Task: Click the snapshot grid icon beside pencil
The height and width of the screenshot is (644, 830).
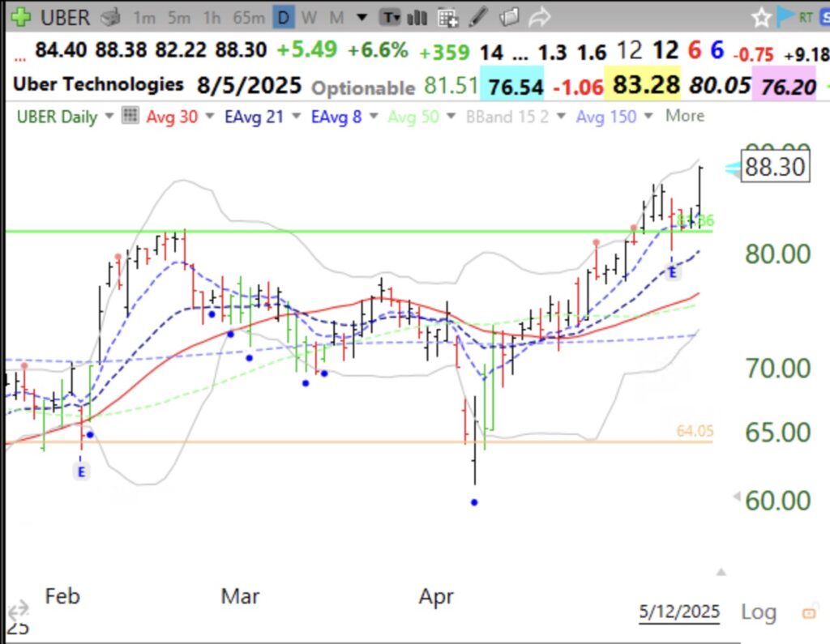Action: [x=448, y=17]
